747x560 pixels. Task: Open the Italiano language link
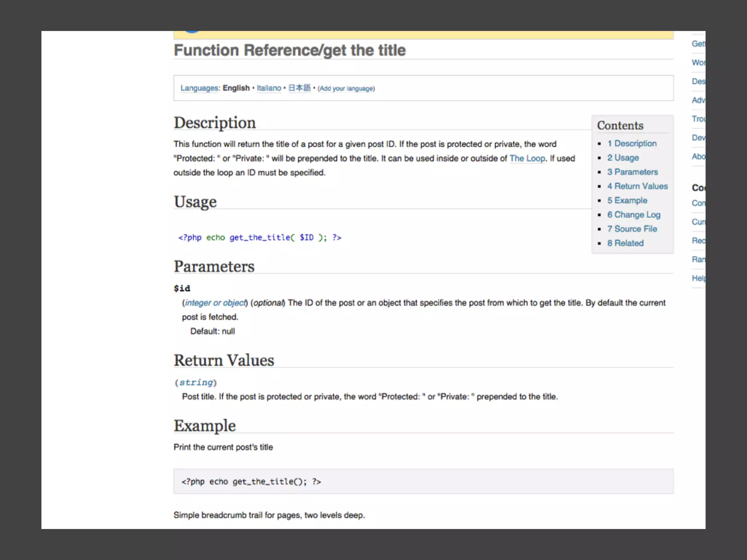[269, 88]
